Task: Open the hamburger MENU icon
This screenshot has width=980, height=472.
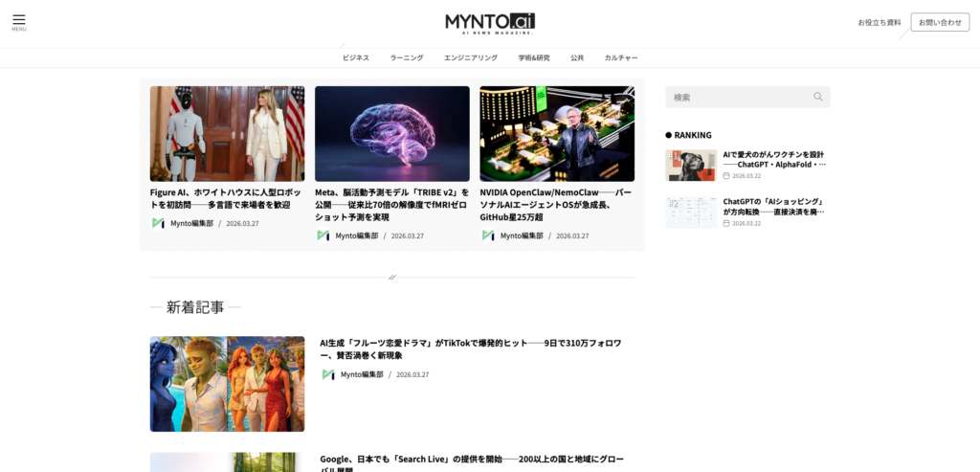Action: pos(19,21)
